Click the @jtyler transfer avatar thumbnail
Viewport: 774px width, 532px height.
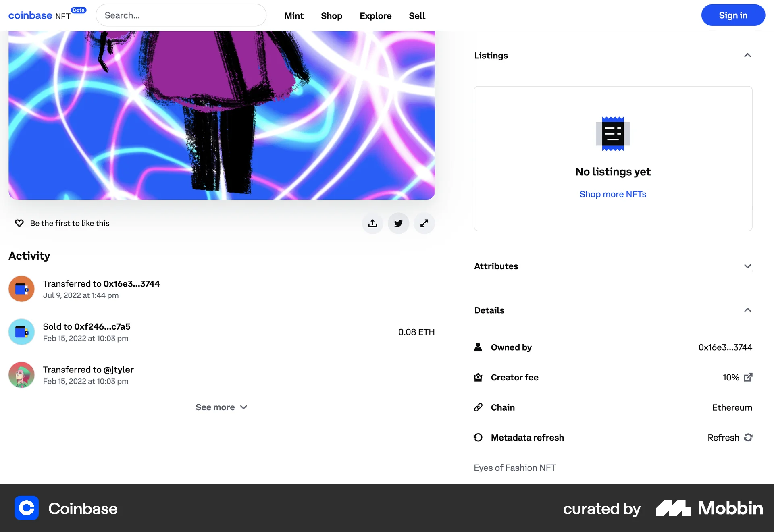coord(21,375)
